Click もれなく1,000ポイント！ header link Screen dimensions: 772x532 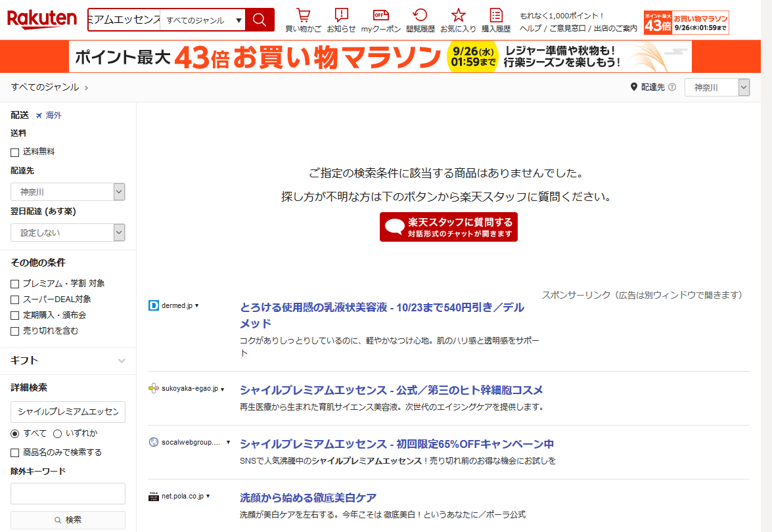click(x=562, y=16)
